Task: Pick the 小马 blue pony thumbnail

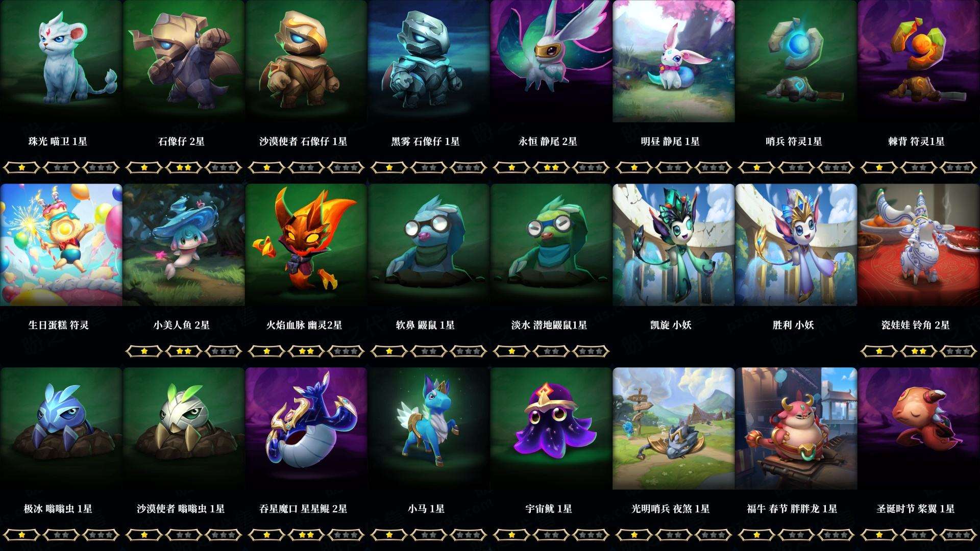Action: (x=429, y=429)
